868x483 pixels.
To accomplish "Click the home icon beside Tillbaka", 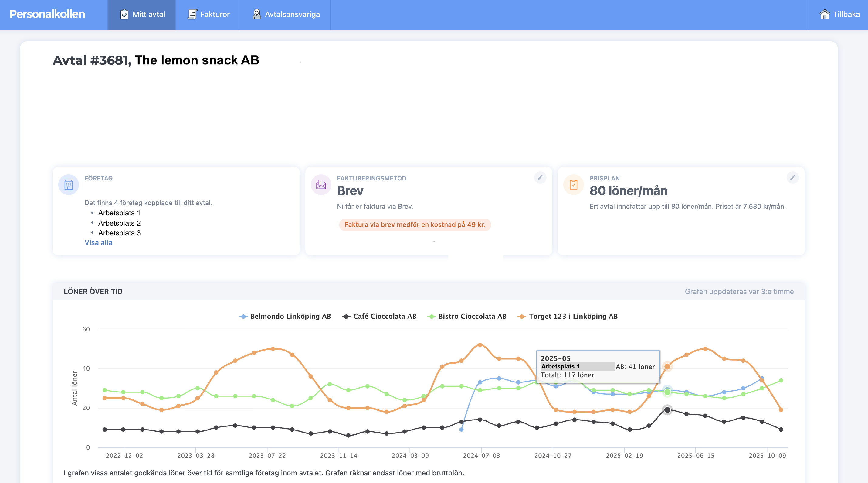I will tap(824, 14).
